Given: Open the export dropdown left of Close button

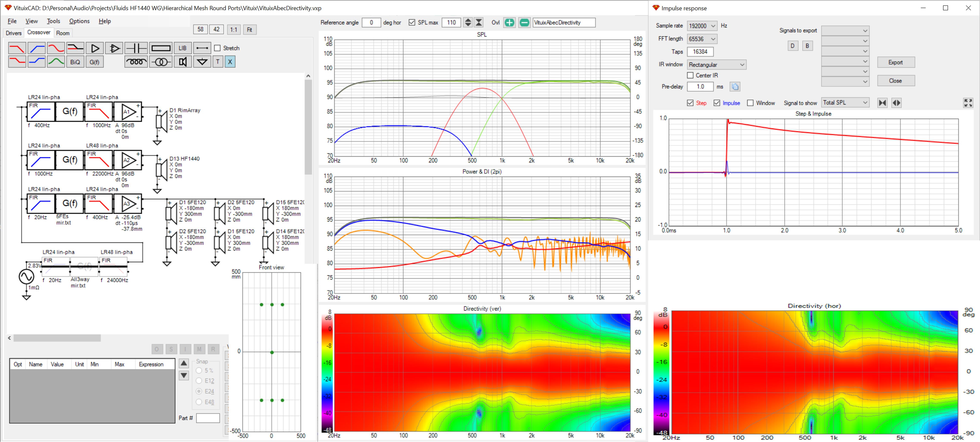Looking at the screenshot, I should point(845,81).
